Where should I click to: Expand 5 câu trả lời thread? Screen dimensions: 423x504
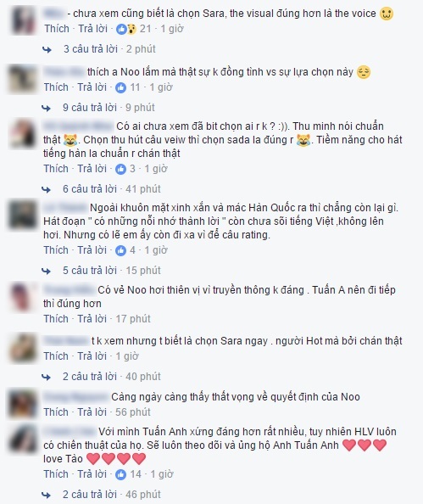[x=90, y=271]
